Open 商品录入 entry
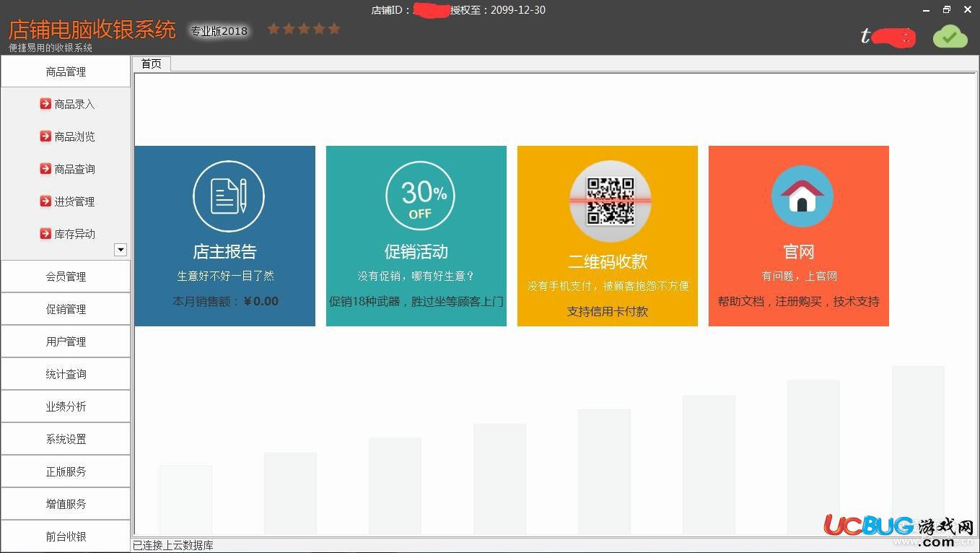 [x=74, y=104]
